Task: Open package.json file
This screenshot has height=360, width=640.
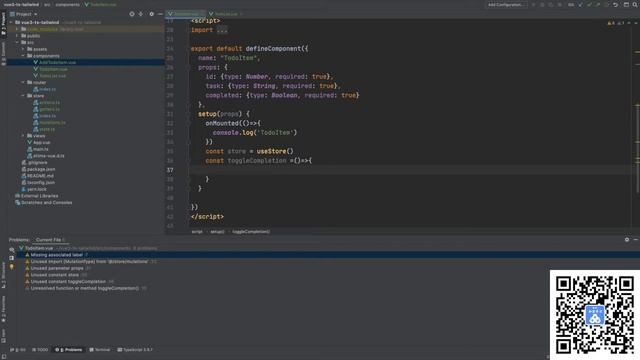Action: (x=38, y=169)
